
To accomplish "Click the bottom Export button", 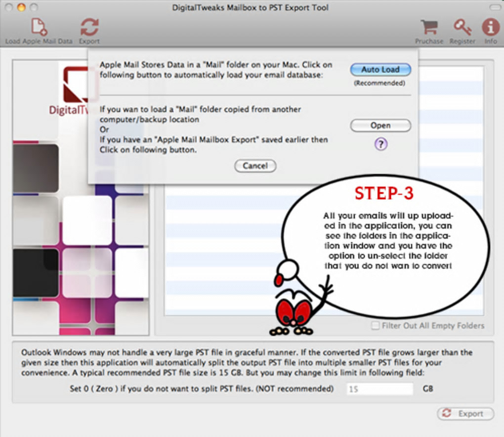I will (x=466, y=414).
